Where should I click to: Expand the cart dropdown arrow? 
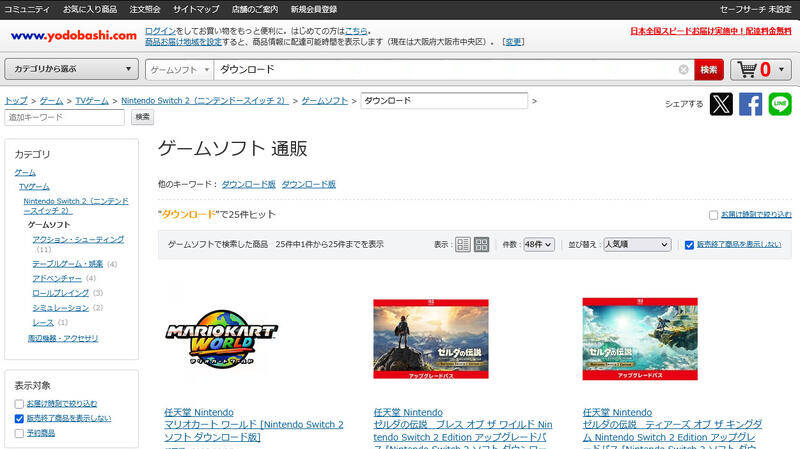(781, 69)
